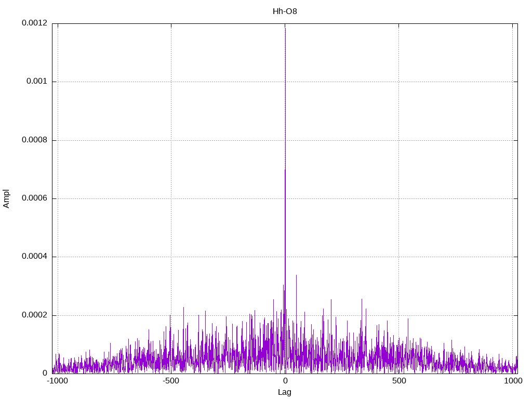The width and height of the screenshot is (532, 399).
Task: Click the 'Lag' x-axis label
Action: pyautogui.click(x=285, y=392)
